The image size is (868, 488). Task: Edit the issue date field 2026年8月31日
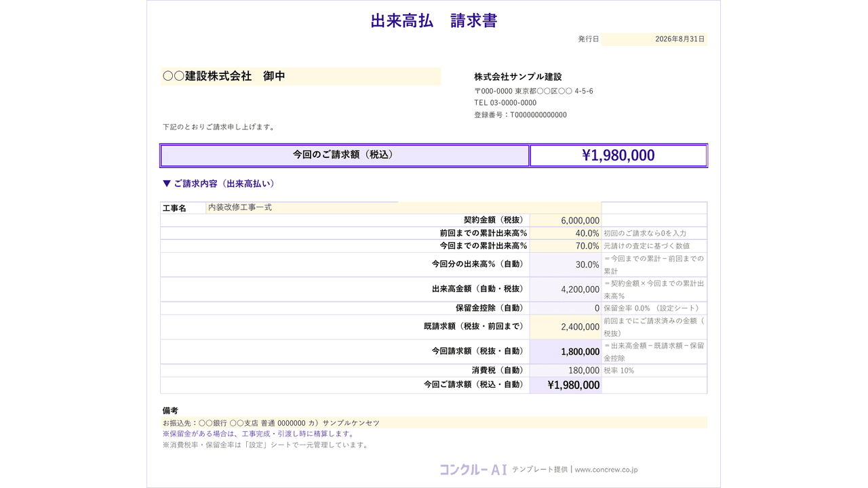point(654,39)
